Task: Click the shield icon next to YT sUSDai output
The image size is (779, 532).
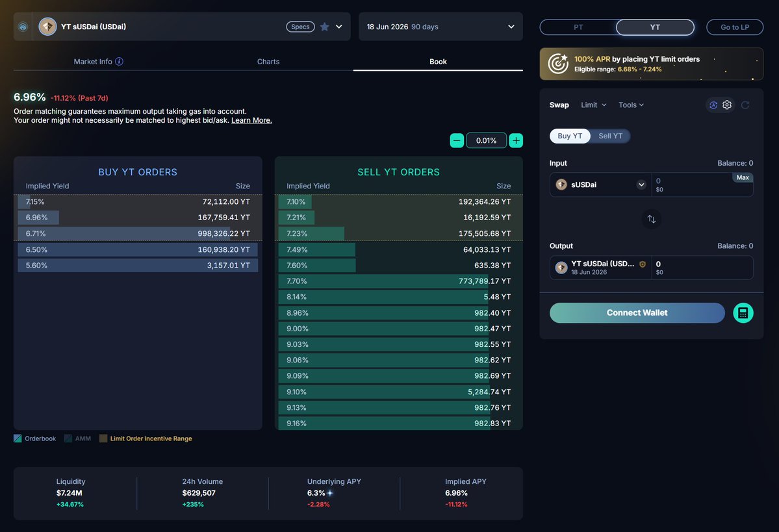Action: 643,264
